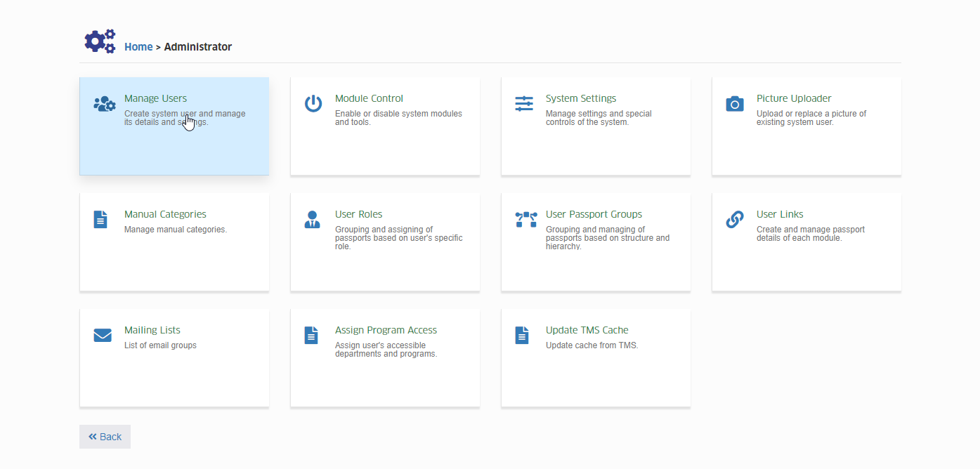980x469 pixels.
Task: Go to Home via breadcrumb link
Action: click(138, 47)
